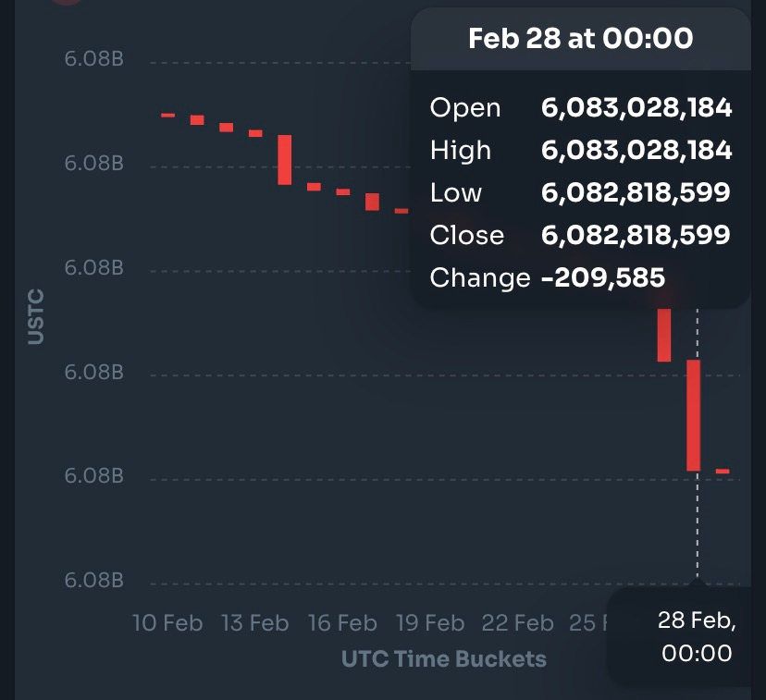Click the Feb 27 candle left of the crosshair

(663, 335)
